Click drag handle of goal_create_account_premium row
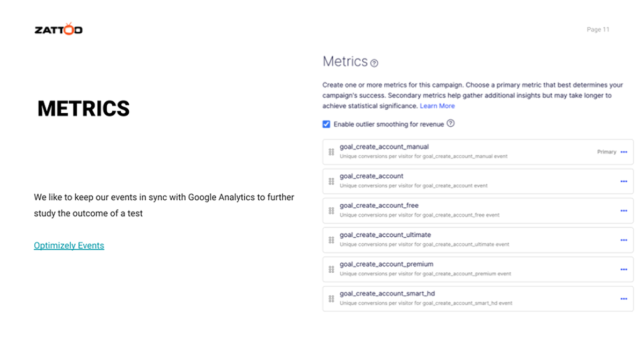 tap(331, 270)
